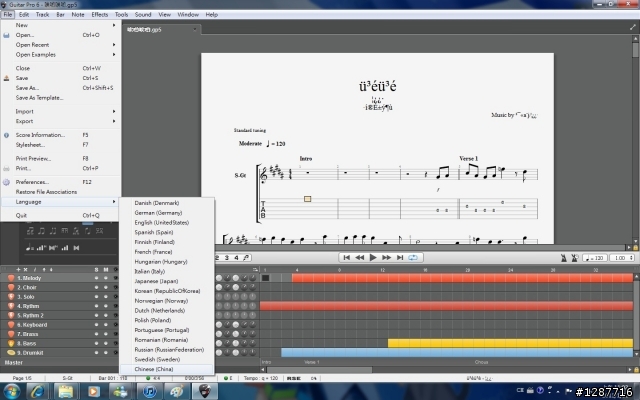This screenshot has height=400, width=640.
Task: Click Save As... in the File menu
Action: (x=27, y=88)
